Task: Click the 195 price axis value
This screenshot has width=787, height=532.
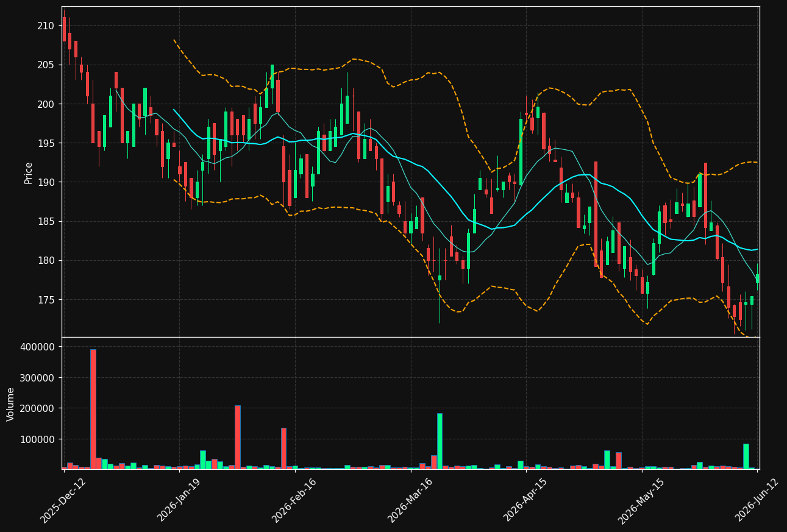Action: [46, 143]
